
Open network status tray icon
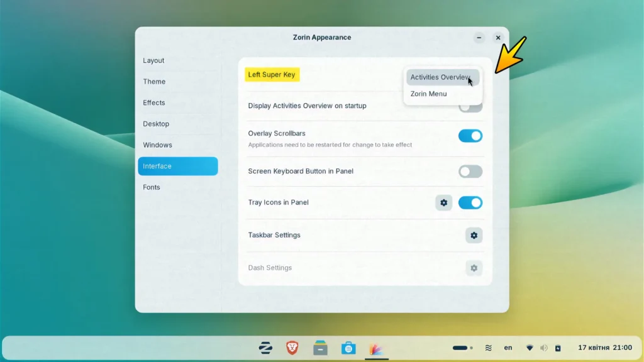[x=530, y=348]
